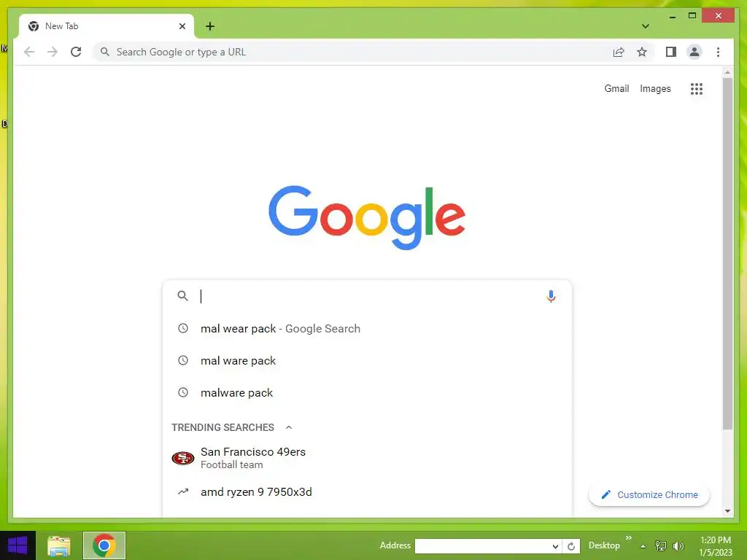Open the network tray icon
This screenshot has height=560, width=747.
click(661, 545)
